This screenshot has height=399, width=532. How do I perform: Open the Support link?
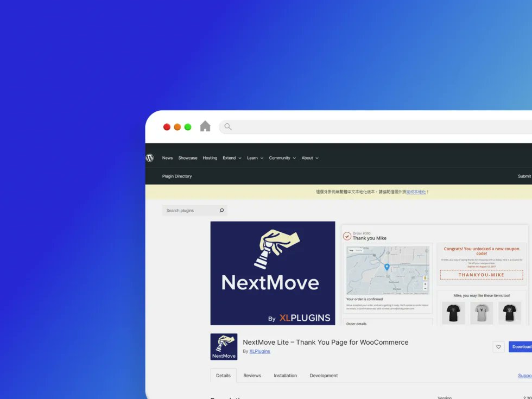pyautogui.click(x=525, y=376)
